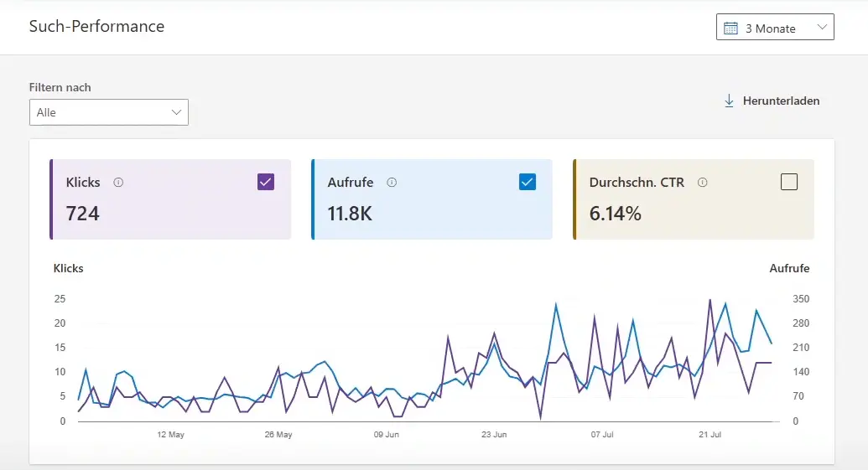The image size is (868, 470).
Task: Click the 724 clicks value
Action: tap(82, 214)
